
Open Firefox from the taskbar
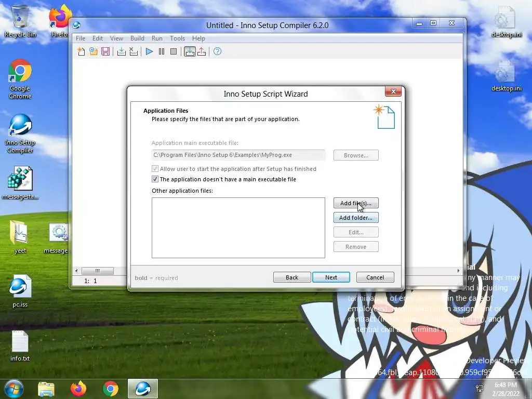[x=78, y=389]
